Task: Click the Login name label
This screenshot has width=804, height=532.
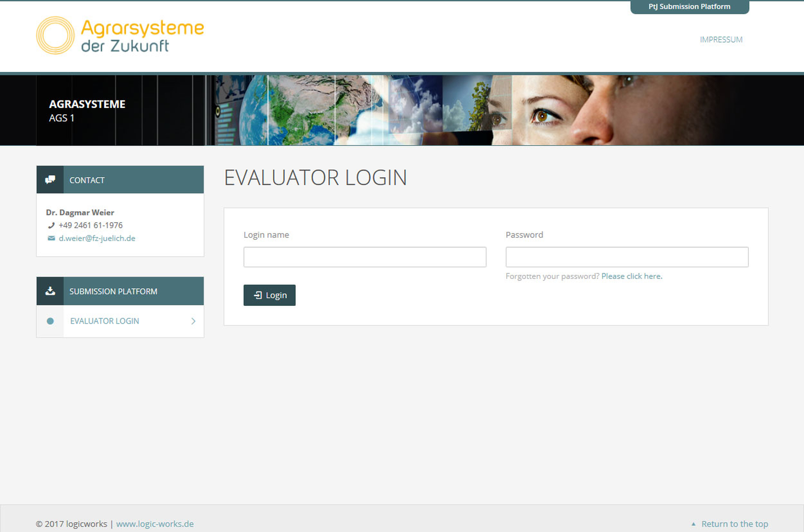Action: point(266,235)
